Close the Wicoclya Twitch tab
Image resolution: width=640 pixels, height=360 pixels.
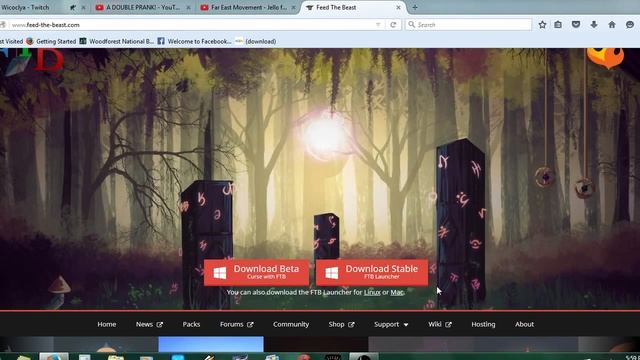click(x=83, y=7)
